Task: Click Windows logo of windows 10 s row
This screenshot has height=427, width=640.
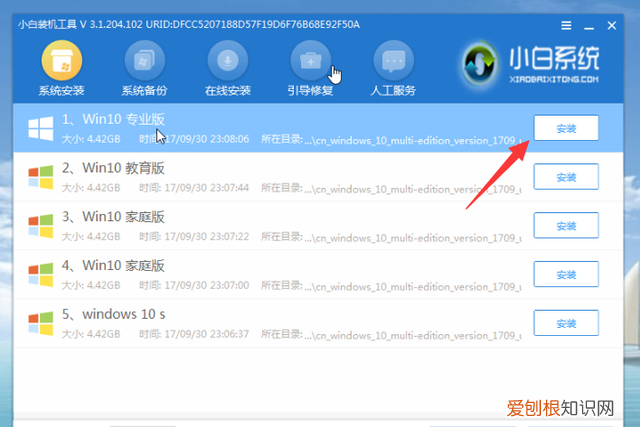Action: [40, 323]
